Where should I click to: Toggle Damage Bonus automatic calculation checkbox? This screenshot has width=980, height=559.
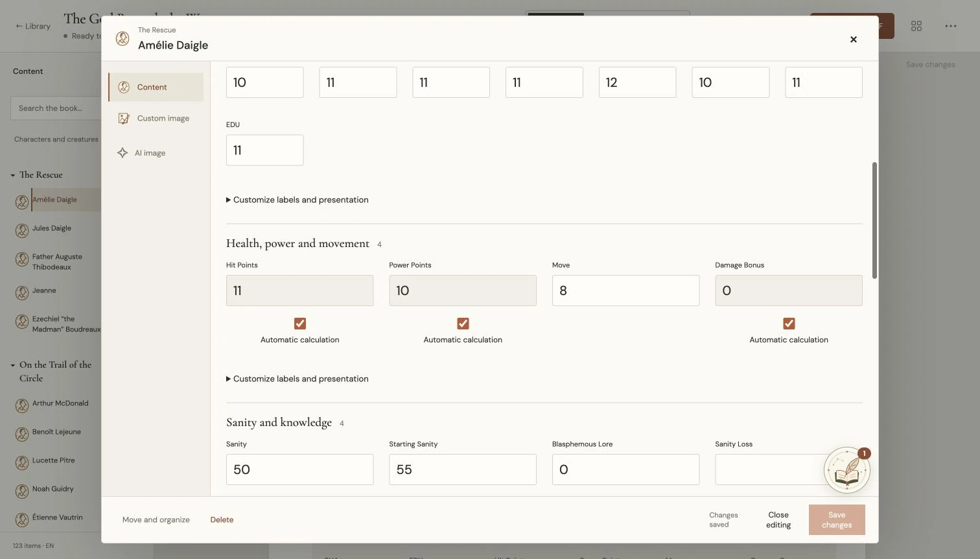[789, 323]
